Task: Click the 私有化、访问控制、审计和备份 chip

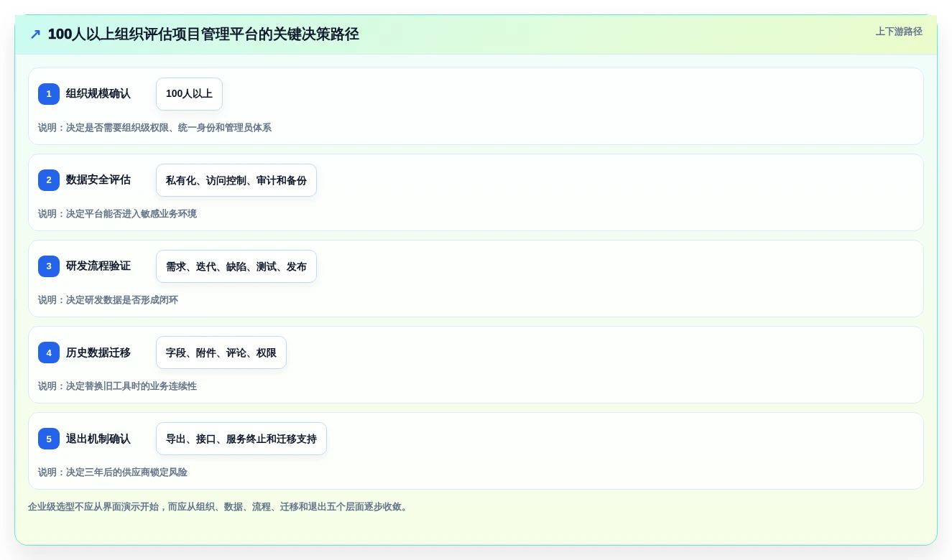Action: tap(236, 180)
